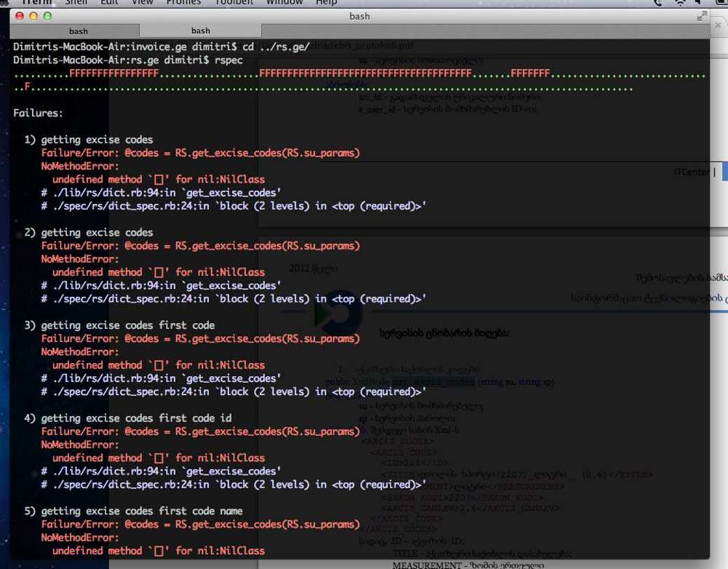
Task: Click failure 3 'getting excise codes first code' heading
Action: (127, 325)
